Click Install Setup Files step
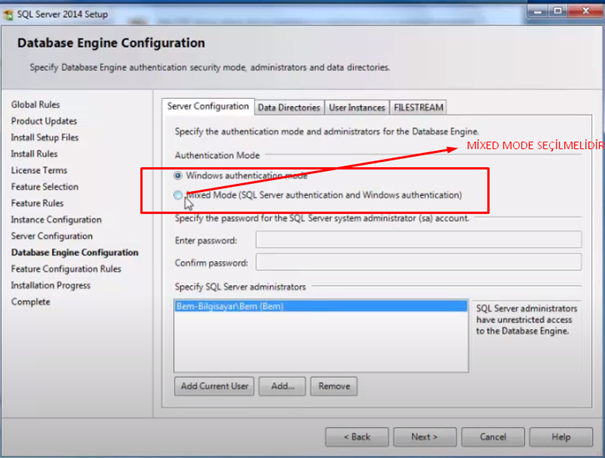Screen dimensions: 605x458 tap(45, 138)
